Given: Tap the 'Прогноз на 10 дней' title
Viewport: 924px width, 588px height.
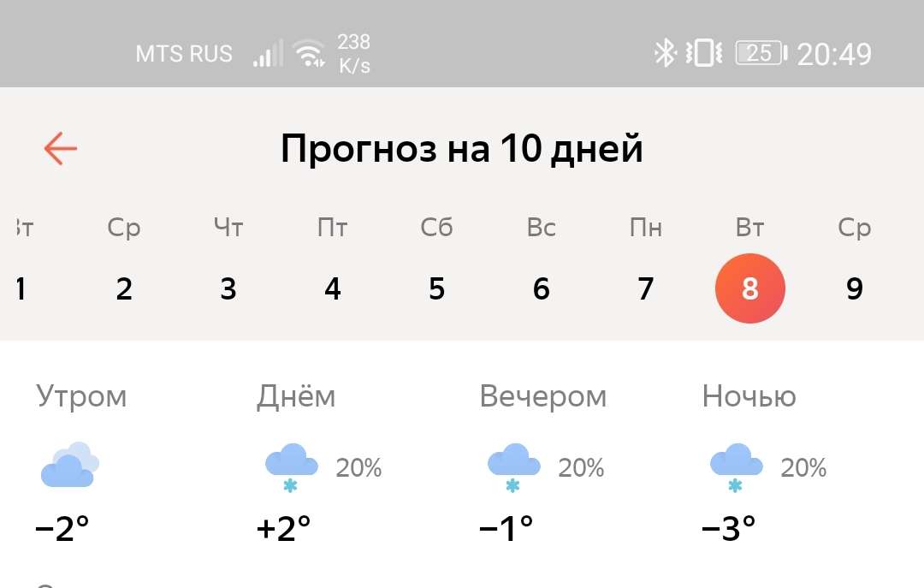Looking at the screenshot, I should pos(462,150).
